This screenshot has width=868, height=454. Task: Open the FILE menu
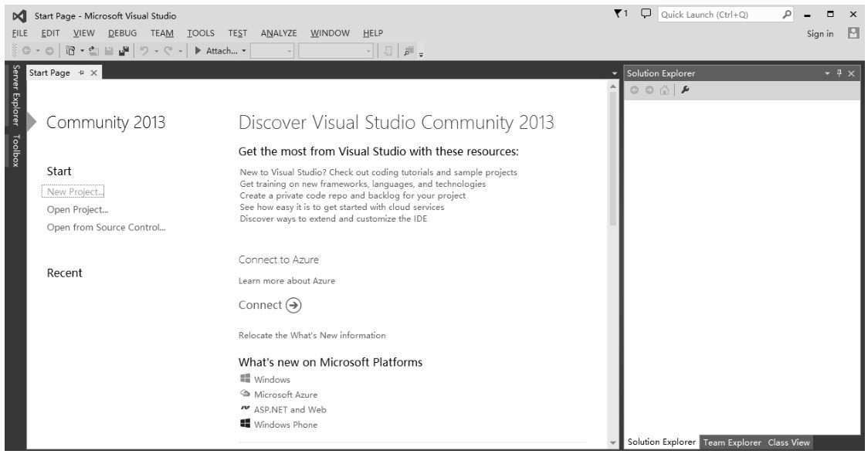[20, 33]
